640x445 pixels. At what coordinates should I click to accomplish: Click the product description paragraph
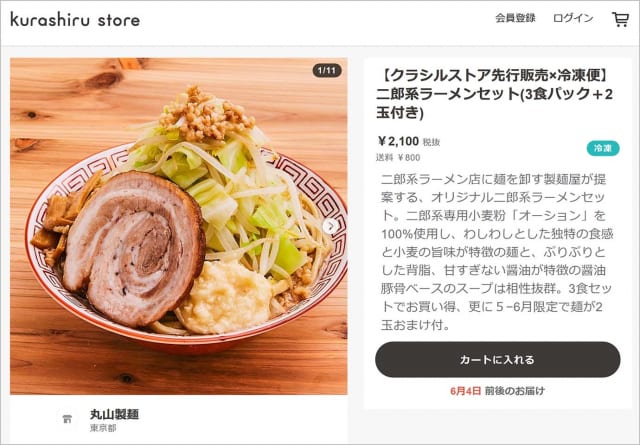497,252
